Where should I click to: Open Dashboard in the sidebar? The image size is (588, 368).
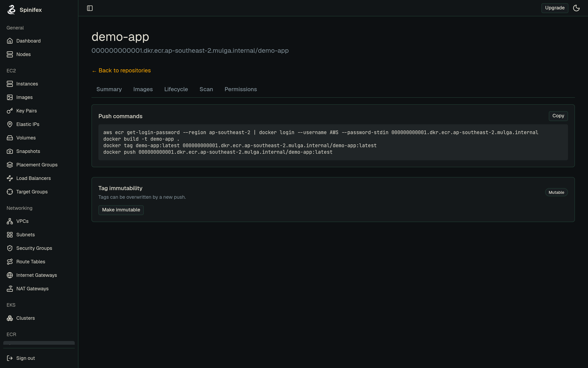click(x=39, y=41)
